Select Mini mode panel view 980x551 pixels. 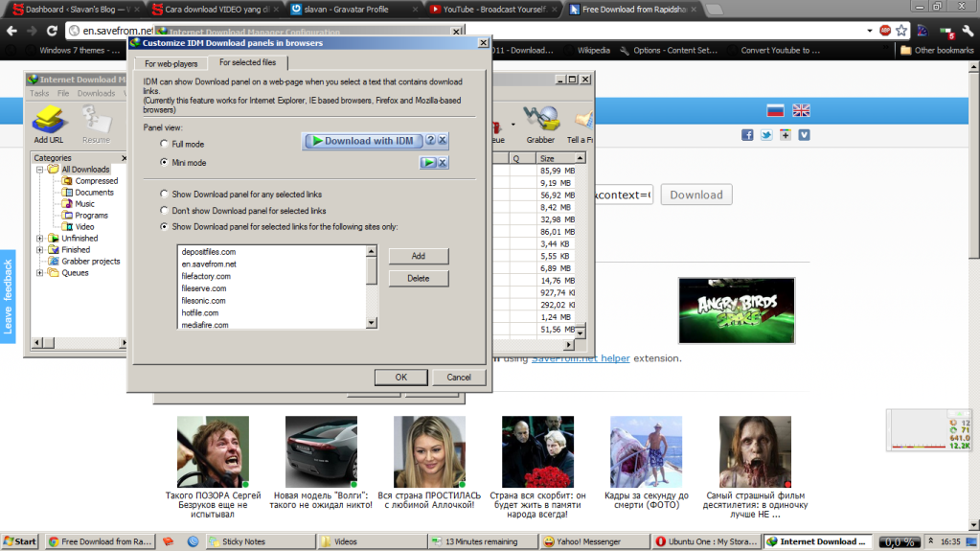tap(165, 162)
